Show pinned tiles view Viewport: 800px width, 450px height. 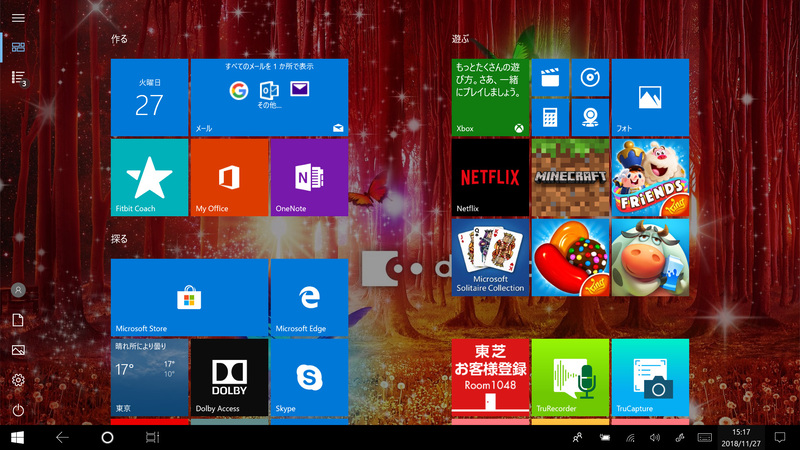point(18,47)
